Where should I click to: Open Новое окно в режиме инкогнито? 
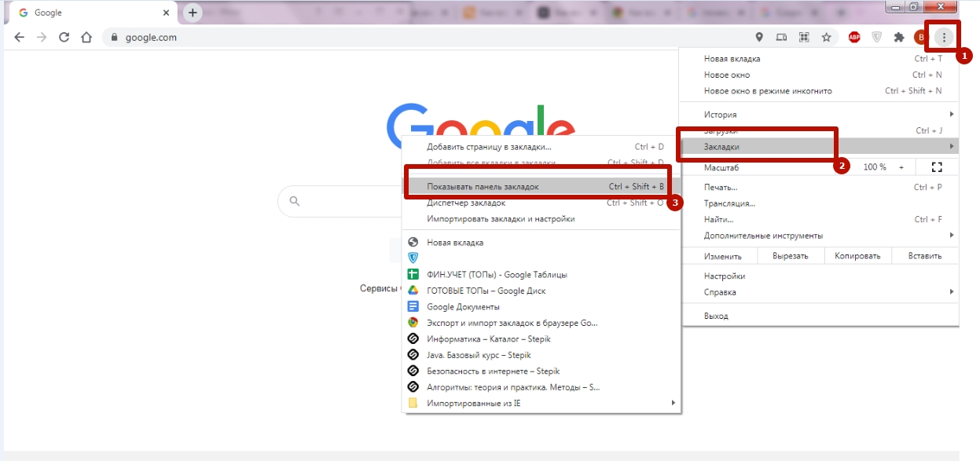click(819, 91)
